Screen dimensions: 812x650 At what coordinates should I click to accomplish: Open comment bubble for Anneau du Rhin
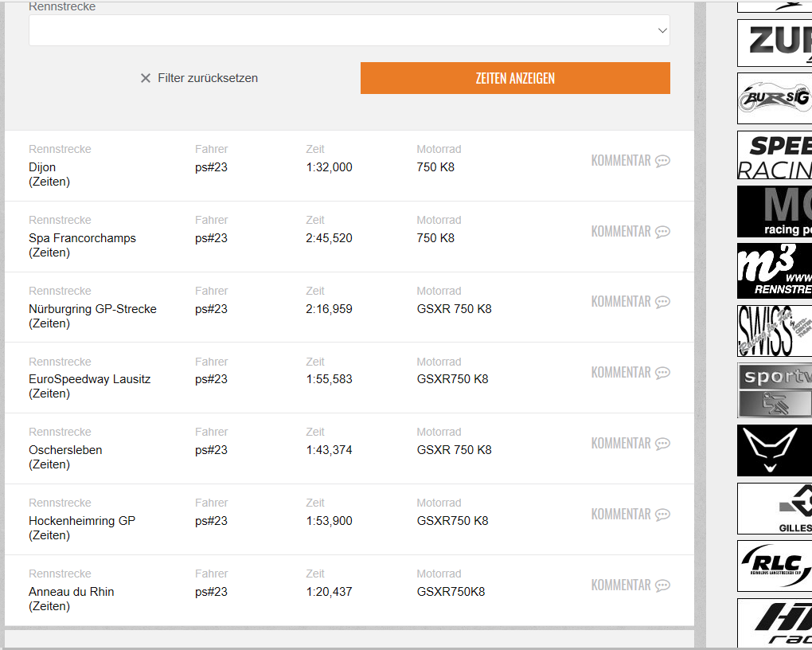662,585
